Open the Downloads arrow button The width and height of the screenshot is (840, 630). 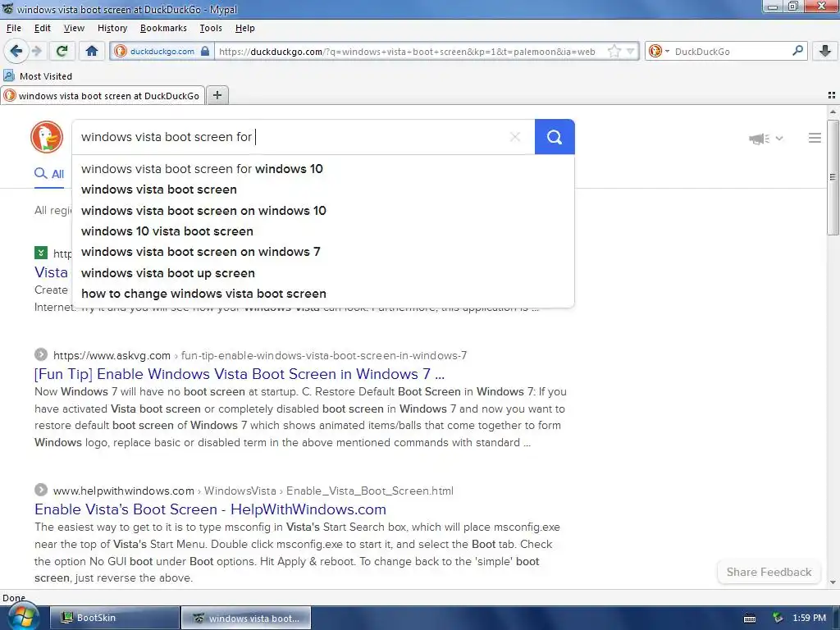click(x=825, y=51)
